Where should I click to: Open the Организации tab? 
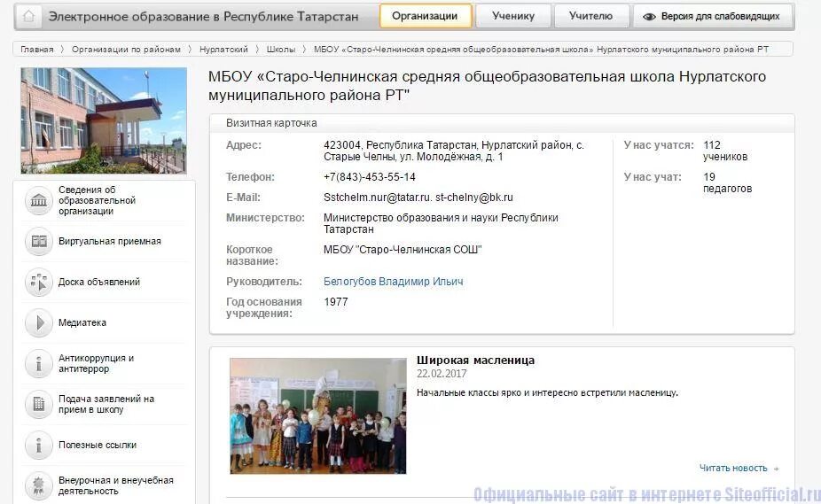click(425, 16)
